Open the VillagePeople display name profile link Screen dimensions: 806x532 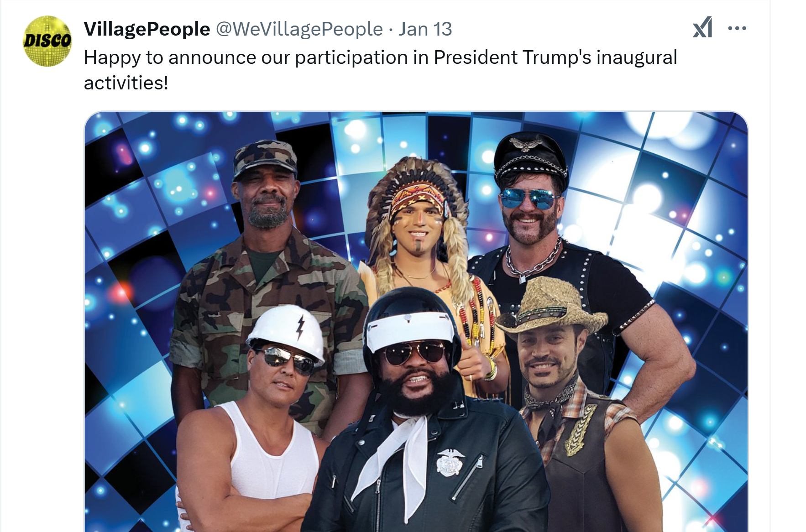click(147, 29)
